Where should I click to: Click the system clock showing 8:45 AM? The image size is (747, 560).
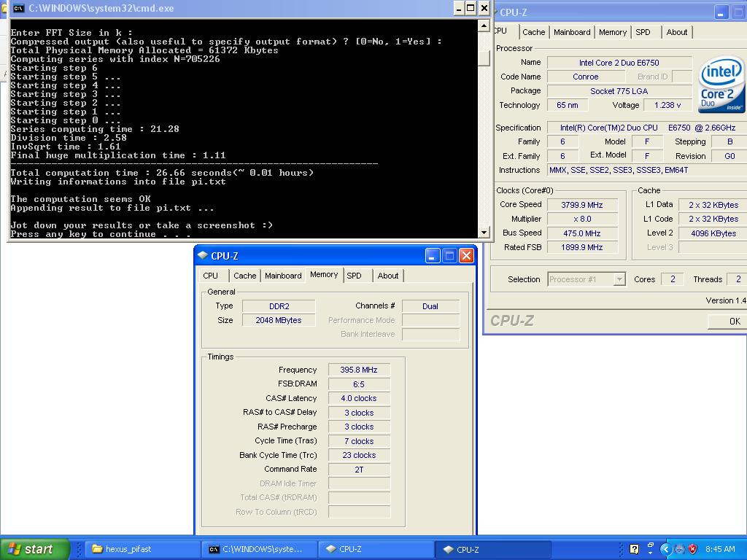720,549
